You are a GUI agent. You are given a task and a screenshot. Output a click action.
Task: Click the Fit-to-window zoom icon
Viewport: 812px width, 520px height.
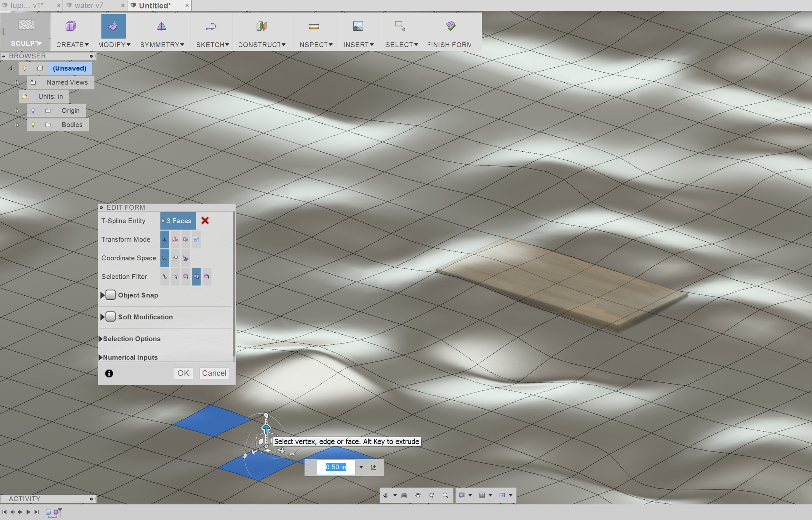[x=445, y=495]
